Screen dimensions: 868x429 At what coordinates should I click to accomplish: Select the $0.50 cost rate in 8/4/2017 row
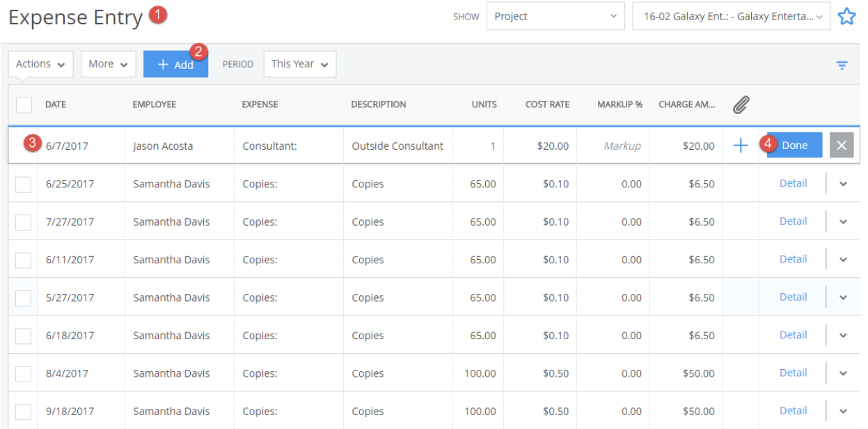[x=555, y=373]
